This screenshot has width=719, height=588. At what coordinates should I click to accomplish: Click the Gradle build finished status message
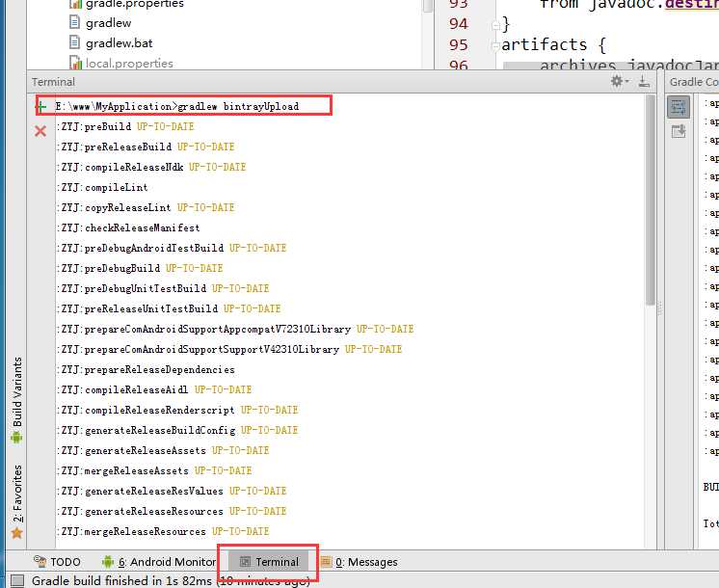coord(171,580)
